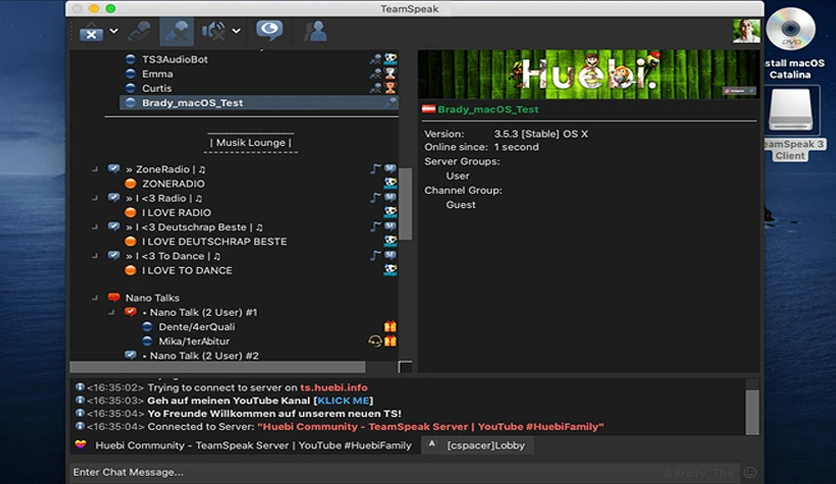Click the headset icon next to Mika/1erAbitur
The height and width of the screenshot is (484, 836).
click(375, 341)
